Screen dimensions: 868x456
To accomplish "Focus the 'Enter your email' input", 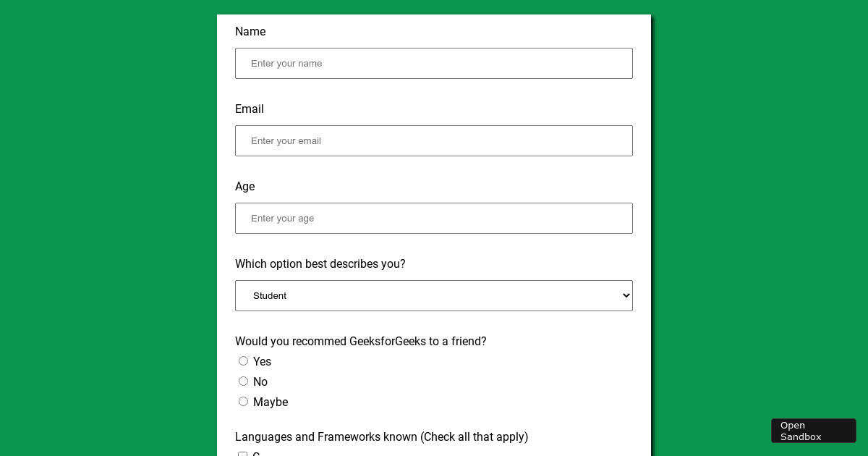I will coord(434,141).
